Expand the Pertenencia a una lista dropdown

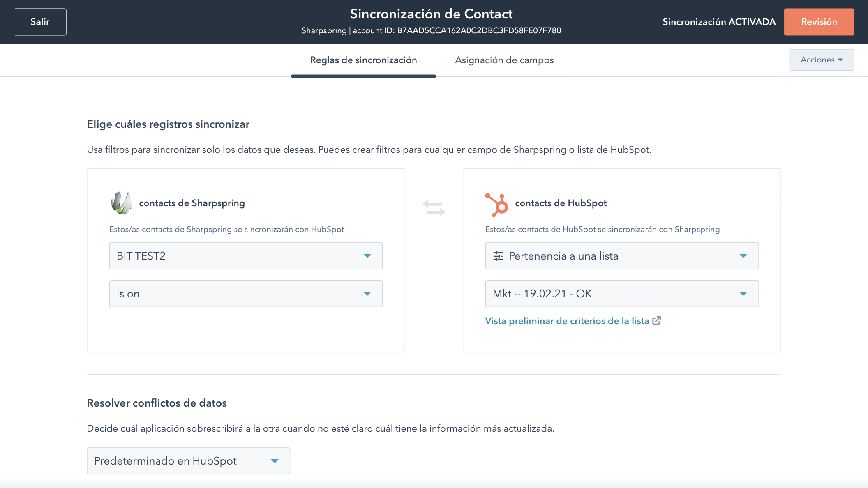tap(621, 256)
